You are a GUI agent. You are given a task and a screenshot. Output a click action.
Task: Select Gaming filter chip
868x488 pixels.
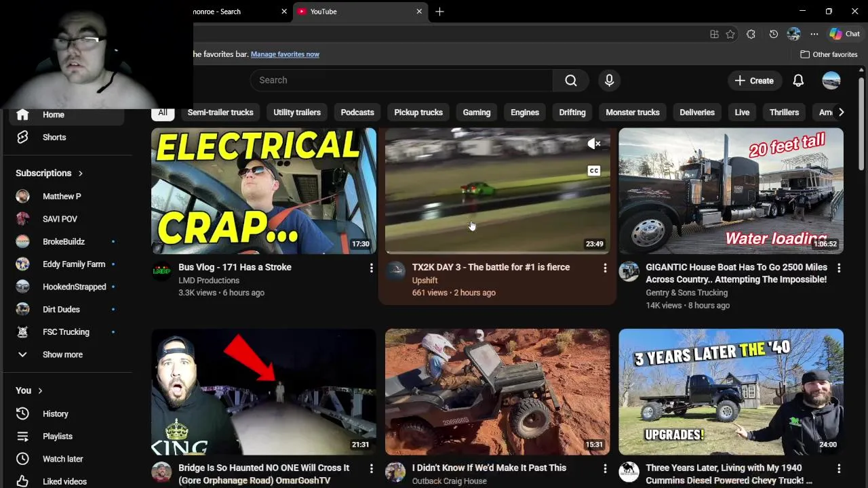tap(477, 113)
